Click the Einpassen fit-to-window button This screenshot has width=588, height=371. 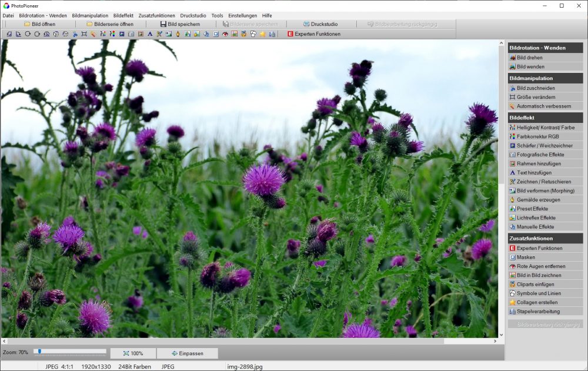point(187,353)
